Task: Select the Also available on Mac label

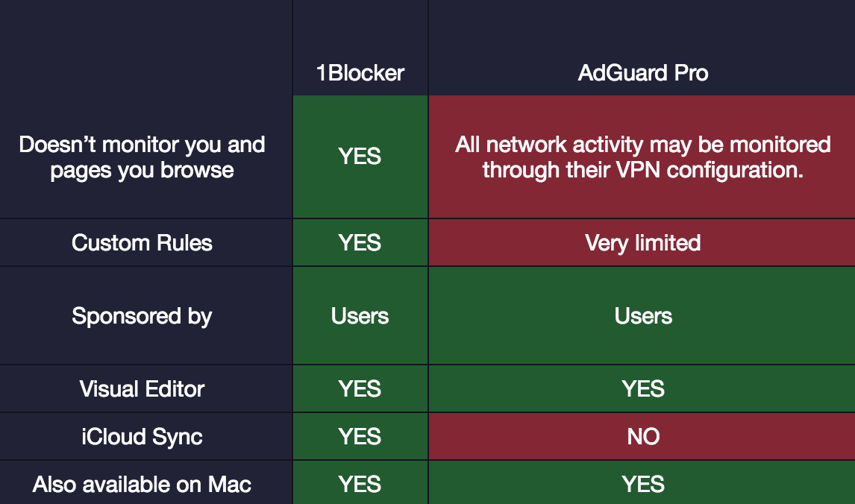Action: pos(142,485)
